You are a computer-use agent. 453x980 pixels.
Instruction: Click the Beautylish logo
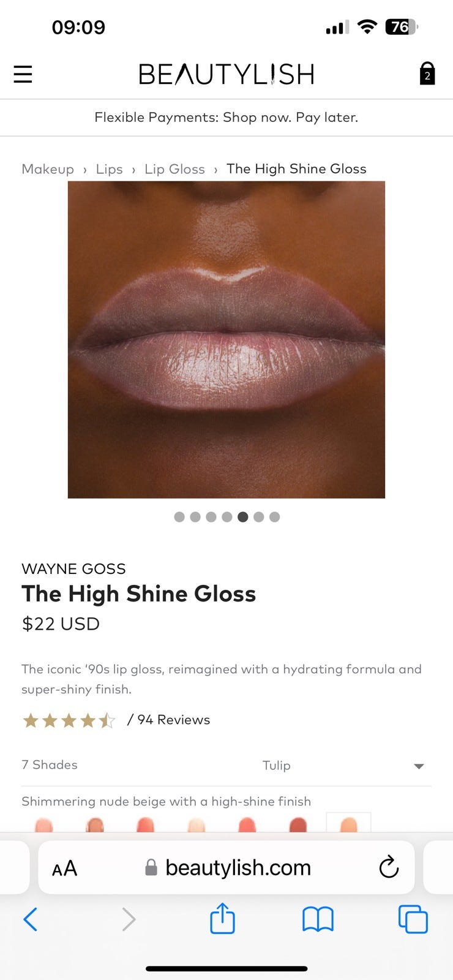point(226,74)
